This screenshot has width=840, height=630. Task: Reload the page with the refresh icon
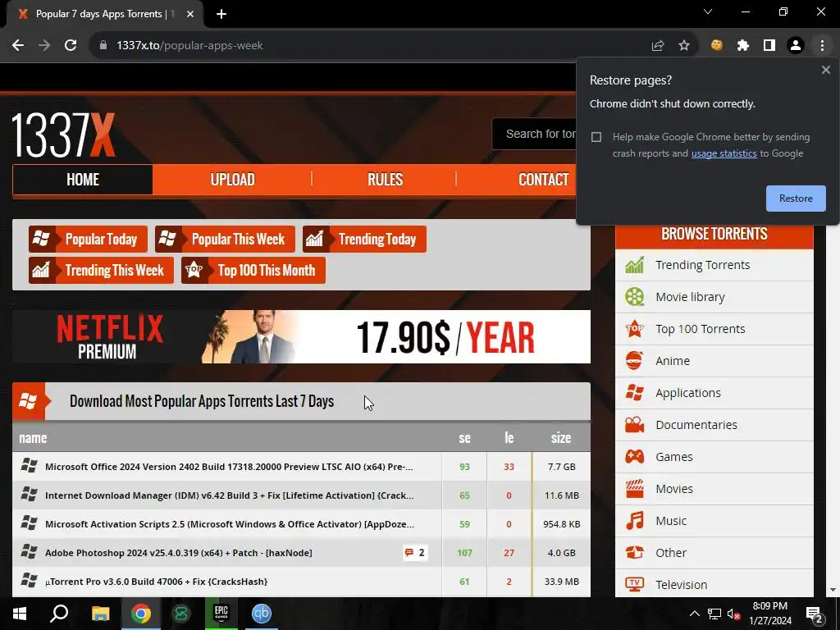click(x=71, y=46)
